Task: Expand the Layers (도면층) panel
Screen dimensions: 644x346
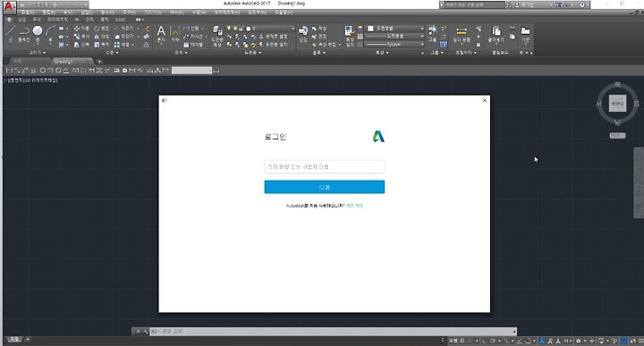Action: pos(252,53)
